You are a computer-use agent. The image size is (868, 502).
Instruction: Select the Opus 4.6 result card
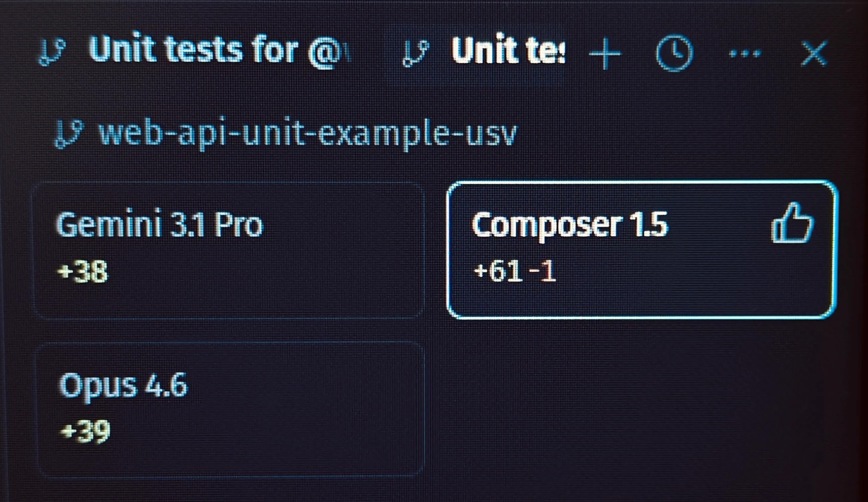(229, 409)
